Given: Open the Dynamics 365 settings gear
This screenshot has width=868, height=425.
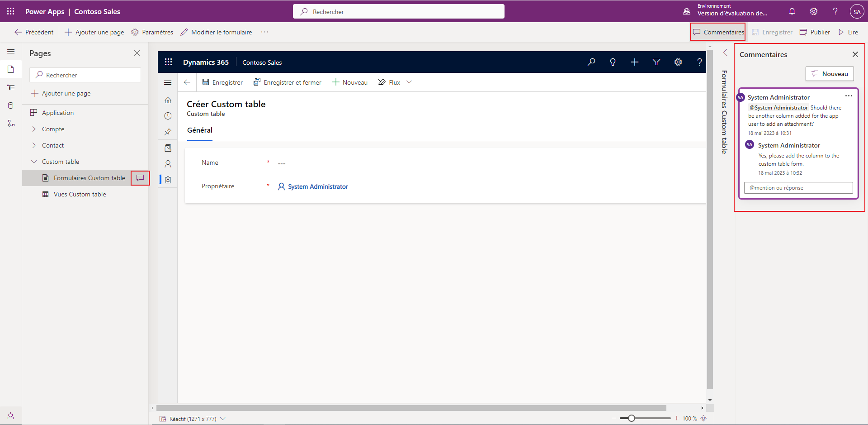Looking at the screenshot, I should point(678,62).
